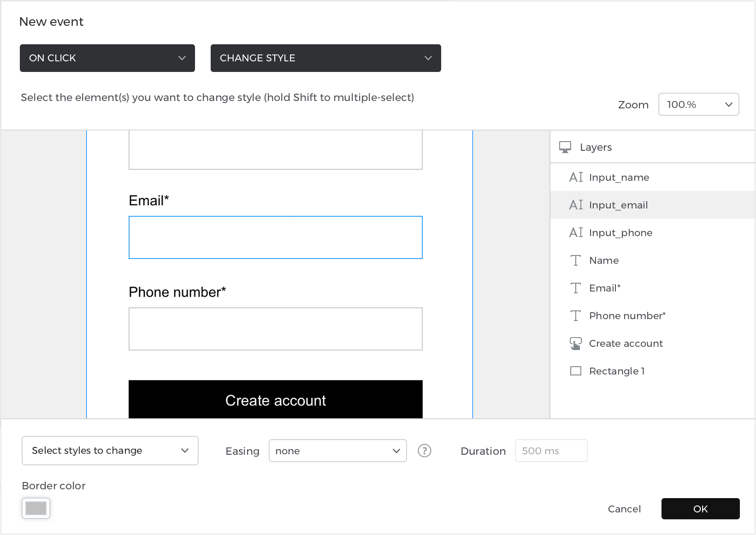Click the Layers panel title

point(596,147)
